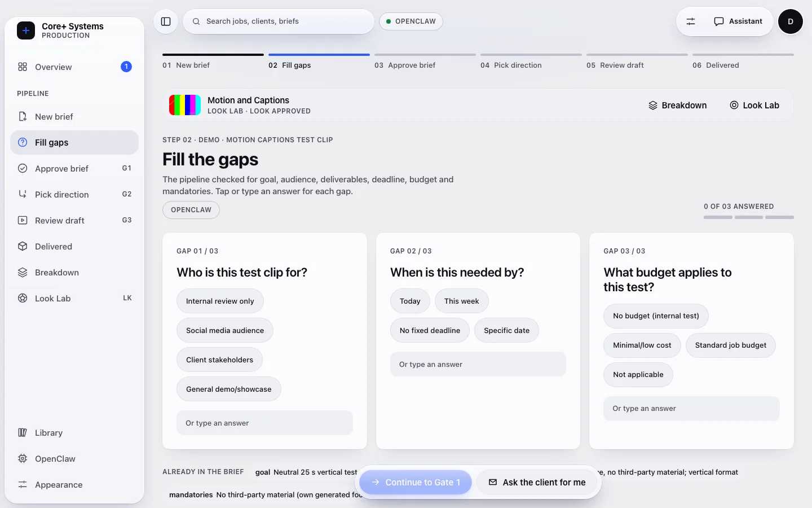Image resolution: width=812 pixels, height=508 pixels.
Task: Click the Core+ Systems plus logo
Action: (26, 30)
